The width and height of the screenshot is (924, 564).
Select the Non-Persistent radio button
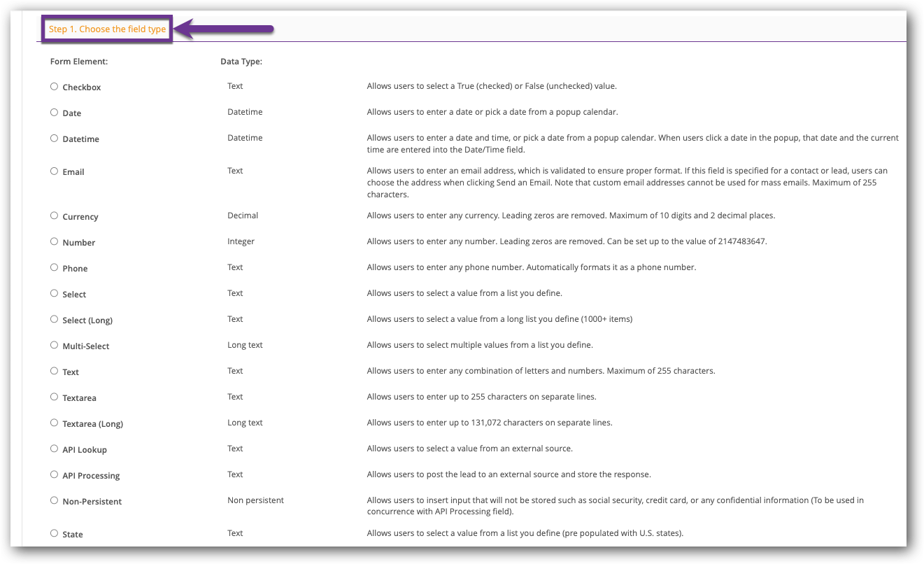pyautogui.click(x=55, y=501)
